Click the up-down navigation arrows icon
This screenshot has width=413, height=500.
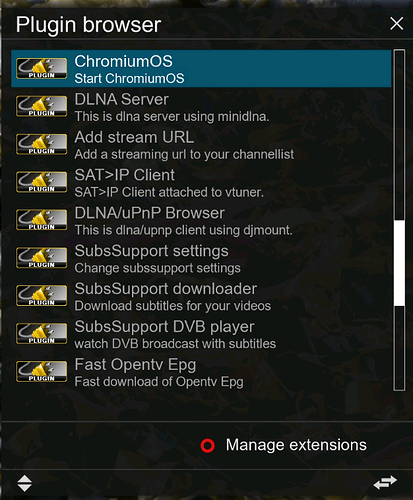(25, 483)
